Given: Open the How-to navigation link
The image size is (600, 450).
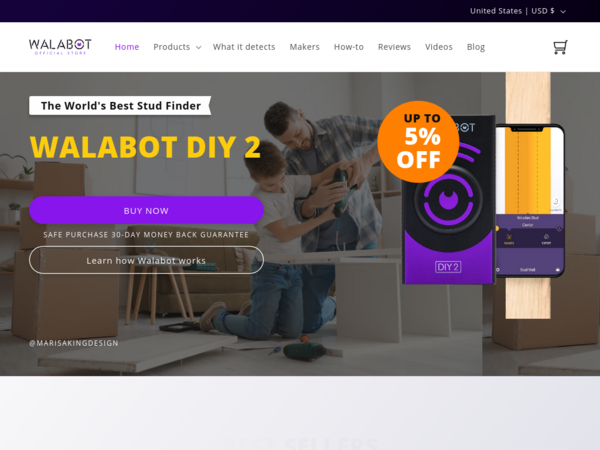Looking at the screenshot, I should pos(349,47).
